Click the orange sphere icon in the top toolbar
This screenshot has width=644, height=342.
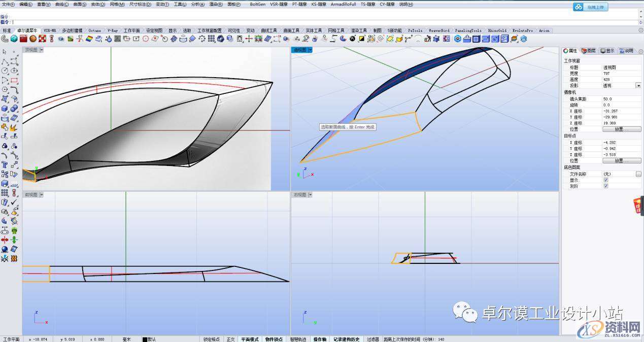[x=33, y=39]
